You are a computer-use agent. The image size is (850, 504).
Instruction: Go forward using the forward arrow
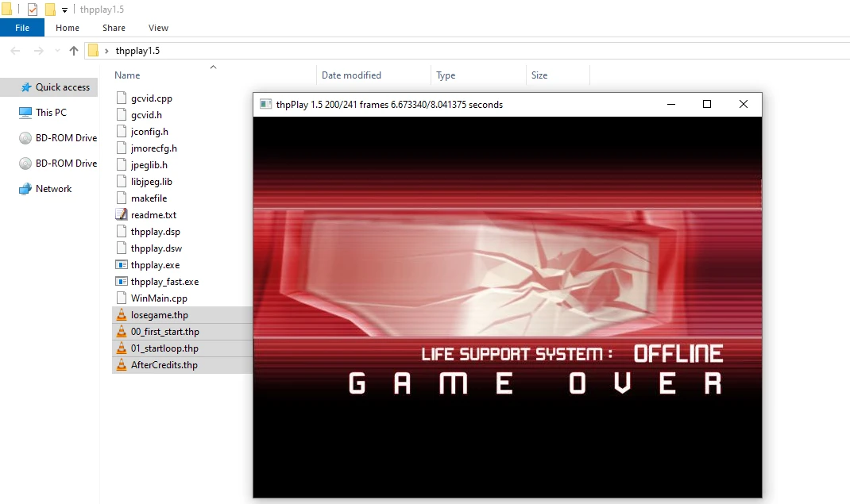point(38,50)
